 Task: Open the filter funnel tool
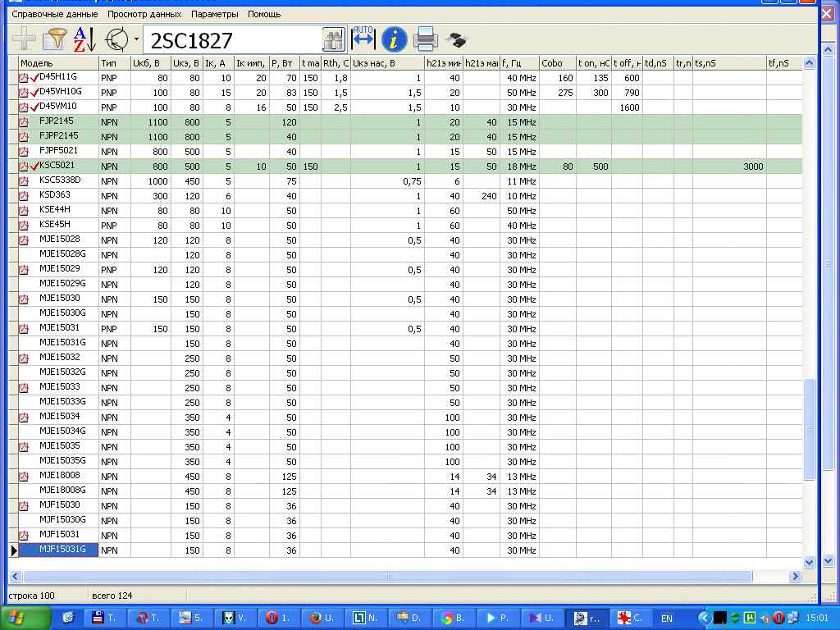tap(55, 39)
